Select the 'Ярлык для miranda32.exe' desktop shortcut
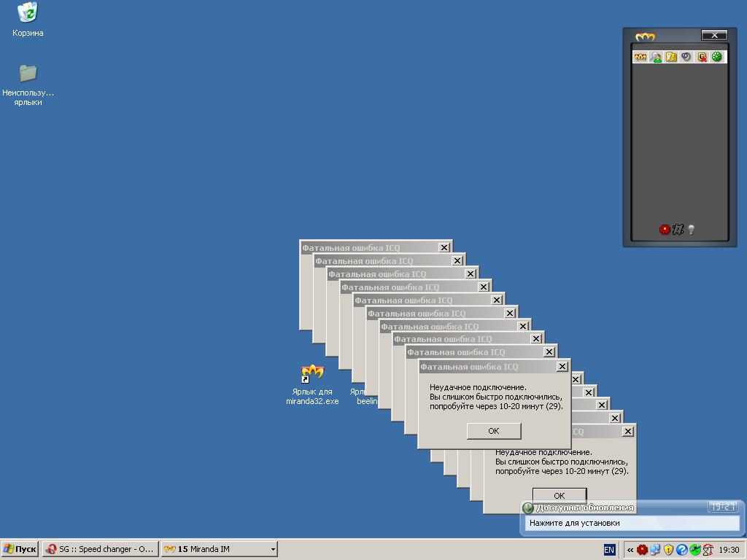This screenshot has width=747, height=560. (312, 385)
